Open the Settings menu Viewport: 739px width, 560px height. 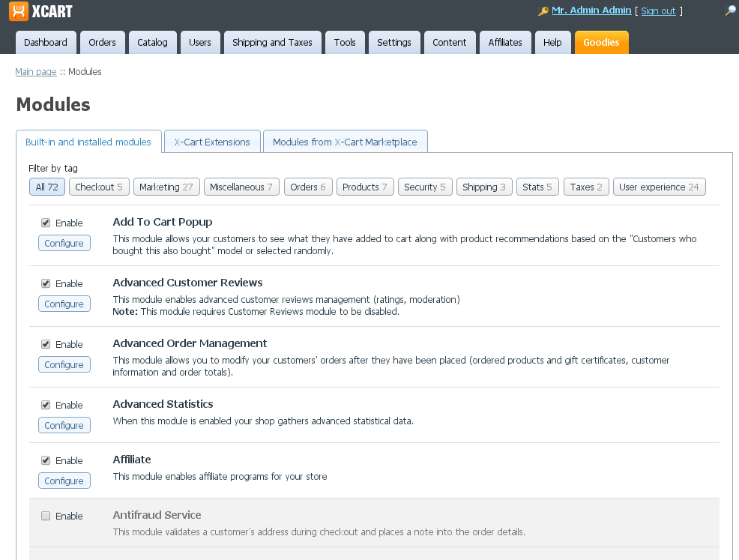[x=394, y=43]
